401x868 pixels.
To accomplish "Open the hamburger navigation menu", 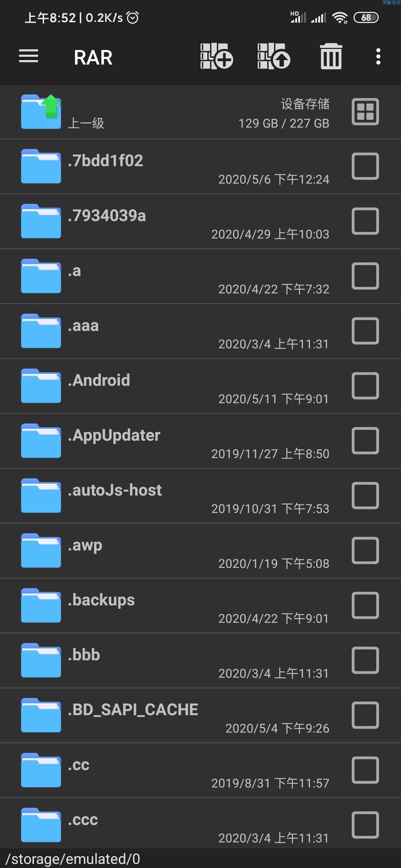I will (x=29, y=56).
